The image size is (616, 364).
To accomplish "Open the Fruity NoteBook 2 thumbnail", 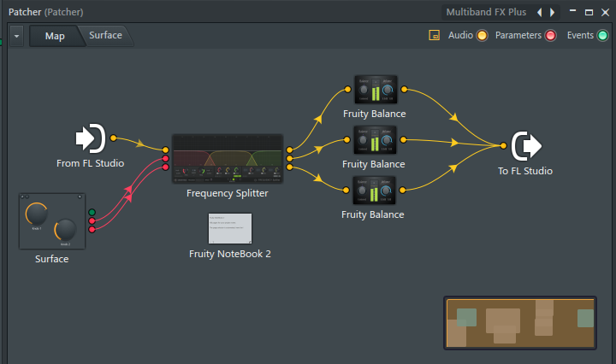I will click(230, 228).
